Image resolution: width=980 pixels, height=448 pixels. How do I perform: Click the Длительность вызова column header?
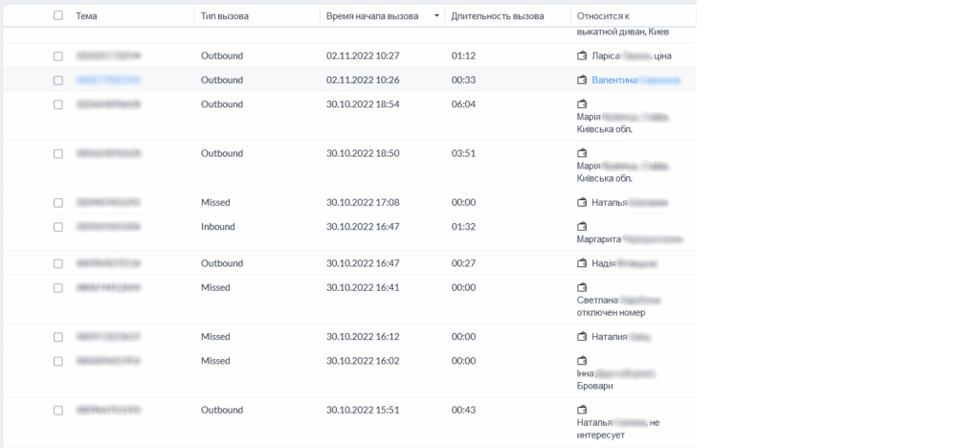[497, 16]
